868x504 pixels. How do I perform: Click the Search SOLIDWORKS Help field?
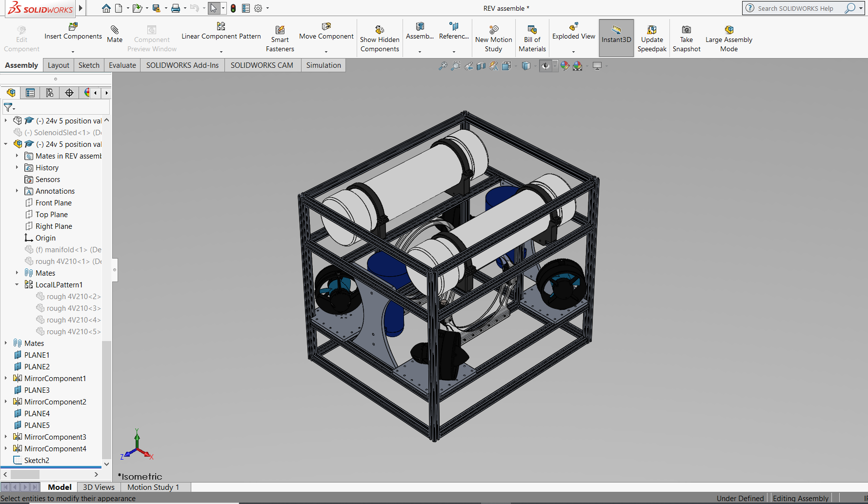tap(795, 8)
